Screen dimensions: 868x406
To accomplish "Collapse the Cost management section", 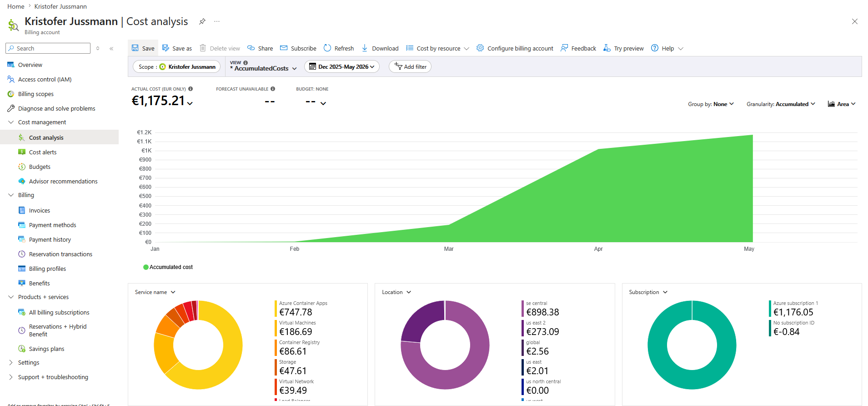I will pyautogui.click(x=11, y=122).
